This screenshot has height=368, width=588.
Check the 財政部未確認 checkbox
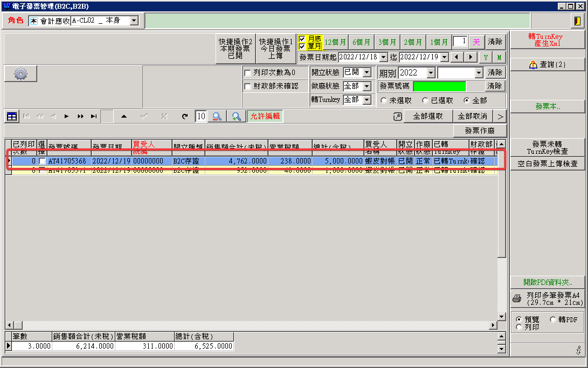pyautogui.click(x=248, y=86)
